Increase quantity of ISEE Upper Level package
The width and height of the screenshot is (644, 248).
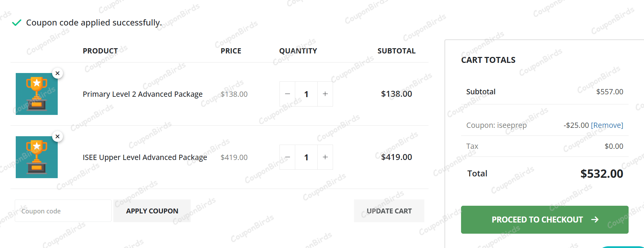coord(325,157)
